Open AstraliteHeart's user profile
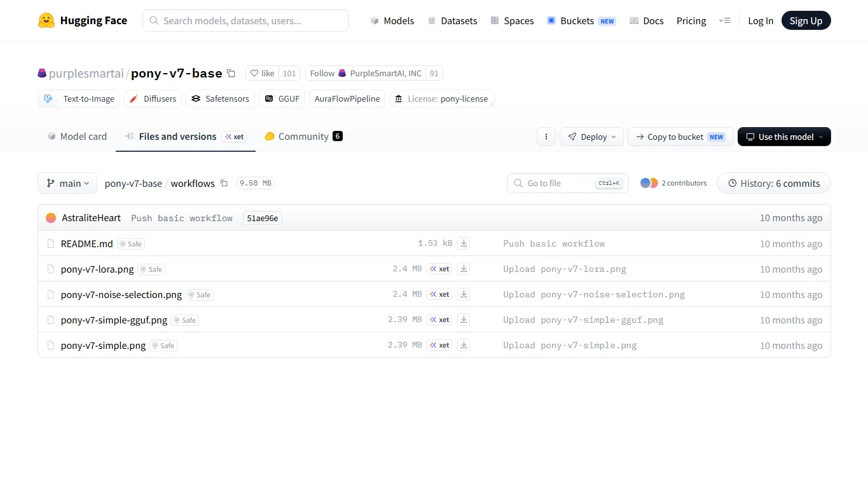The image size is (868, 488). tap(92, 218)
